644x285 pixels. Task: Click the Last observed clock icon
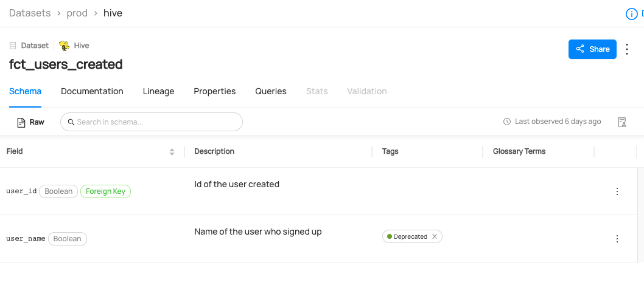point(507,122)
